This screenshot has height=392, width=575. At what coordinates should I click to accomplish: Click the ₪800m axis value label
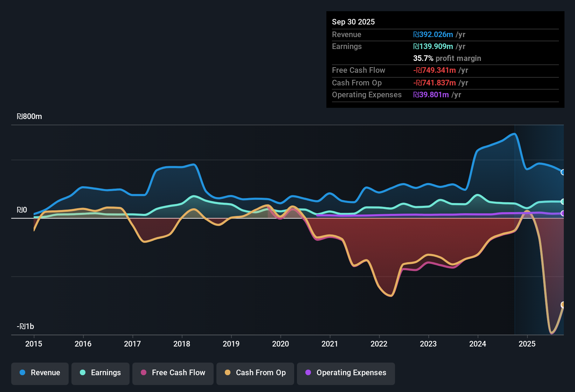(x=29, y=116)
